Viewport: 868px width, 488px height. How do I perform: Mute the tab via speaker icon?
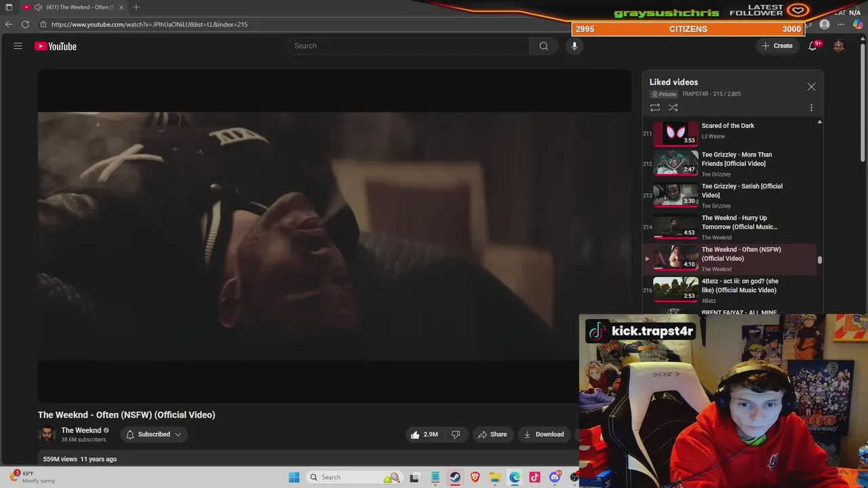[38, 7]
